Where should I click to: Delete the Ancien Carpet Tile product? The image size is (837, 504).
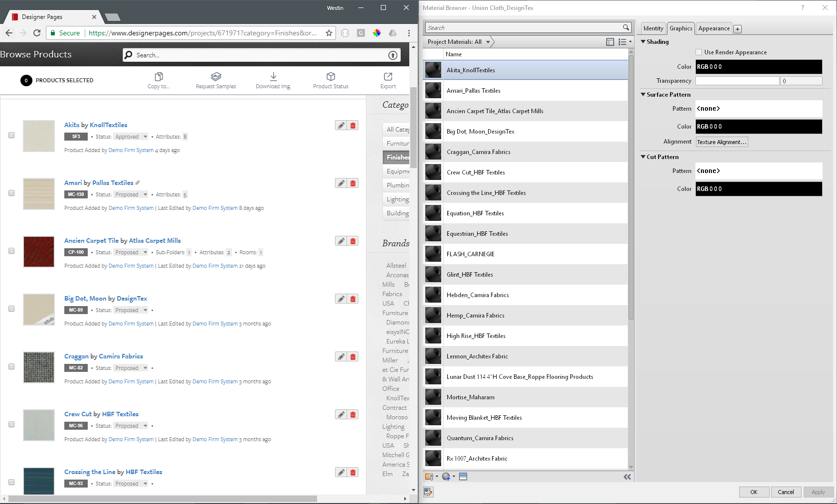point(353,241)
